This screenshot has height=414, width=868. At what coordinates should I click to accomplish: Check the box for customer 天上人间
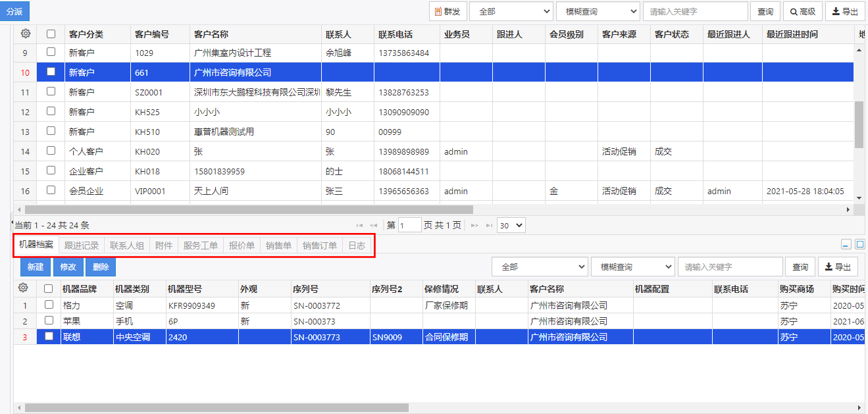coord(51,190)
